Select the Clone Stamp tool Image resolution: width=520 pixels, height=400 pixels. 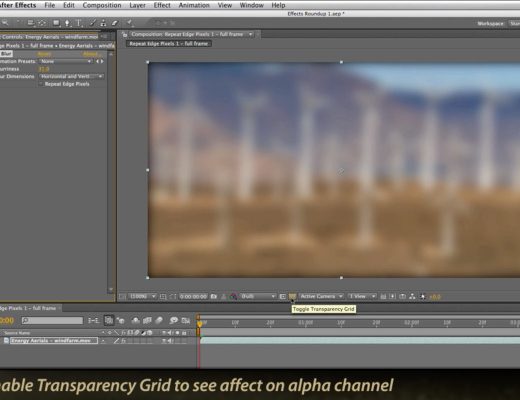click(x=103, y=23)
